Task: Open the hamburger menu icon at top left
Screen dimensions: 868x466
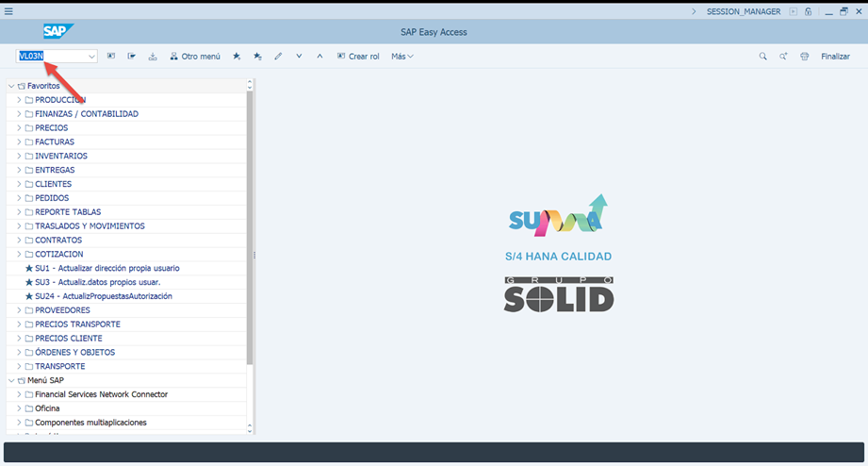Action: click(x=8, y=11)
